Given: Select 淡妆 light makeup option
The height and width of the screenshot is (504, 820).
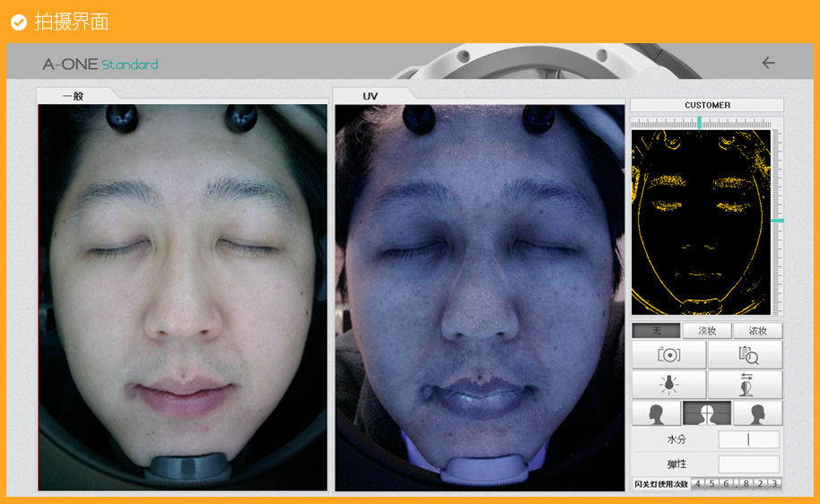Looking at the screenshot, I should (x=707, y=330).
